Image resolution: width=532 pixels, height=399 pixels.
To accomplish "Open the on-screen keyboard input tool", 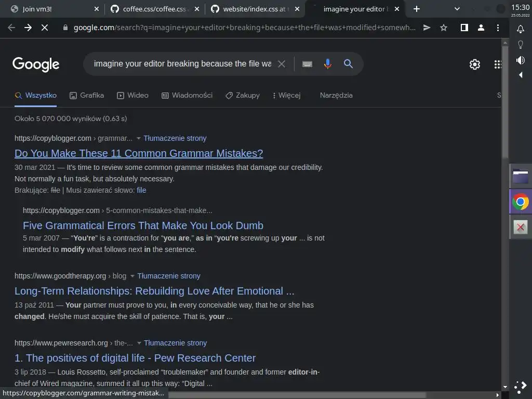I will click(x=307, y=64).
